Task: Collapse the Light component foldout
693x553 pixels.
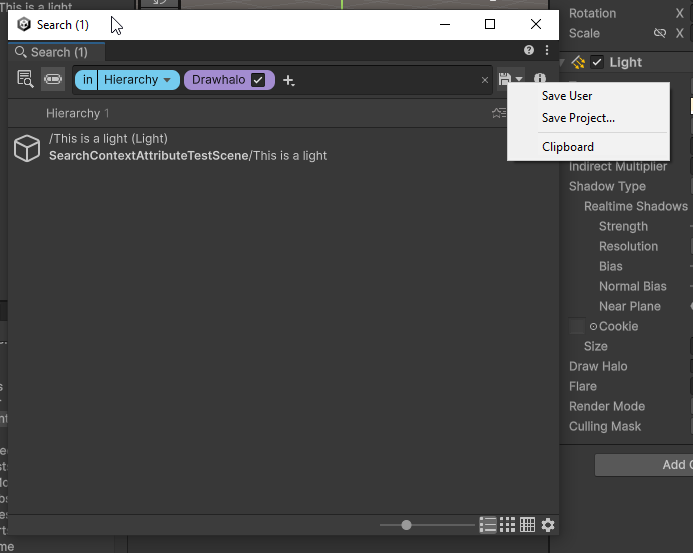Action: point(564,62)
